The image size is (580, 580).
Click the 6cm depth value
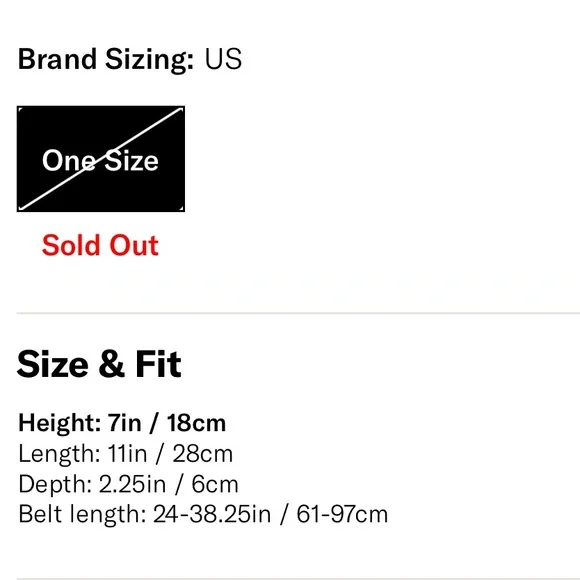[215, 484]
